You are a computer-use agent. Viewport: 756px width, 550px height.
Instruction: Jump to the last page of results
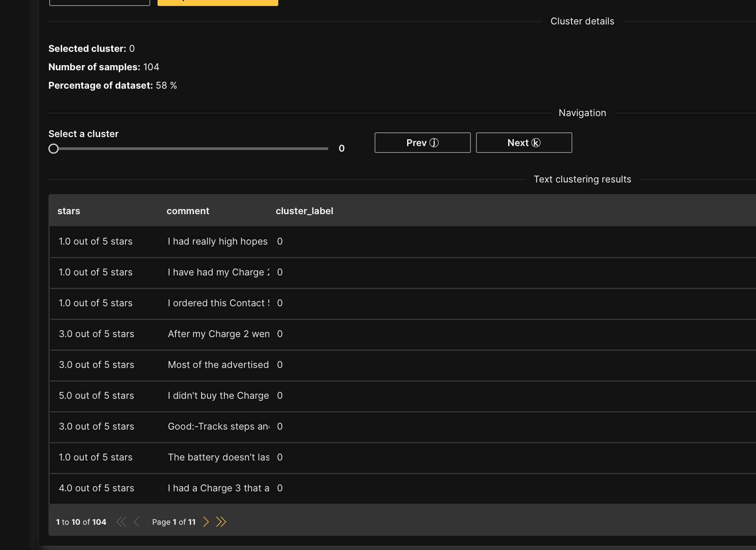click(x=221, y=522)
